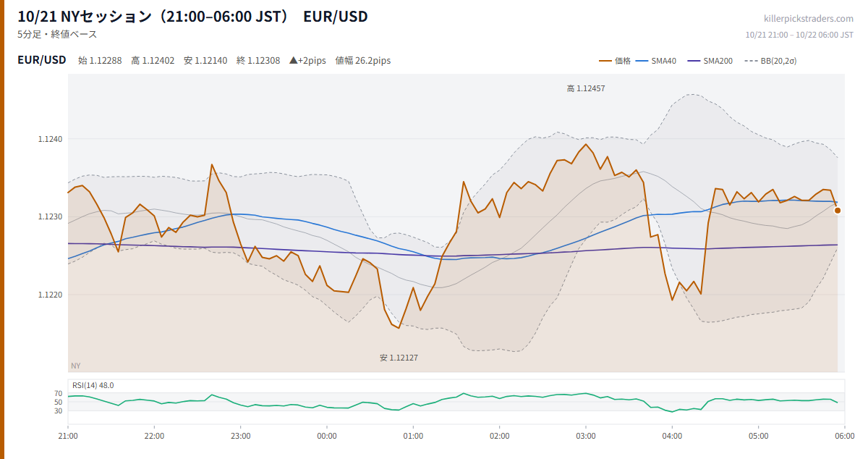Click the 02:00 time axis label
The image size is (868, 459).
click(x=499, y=436)
